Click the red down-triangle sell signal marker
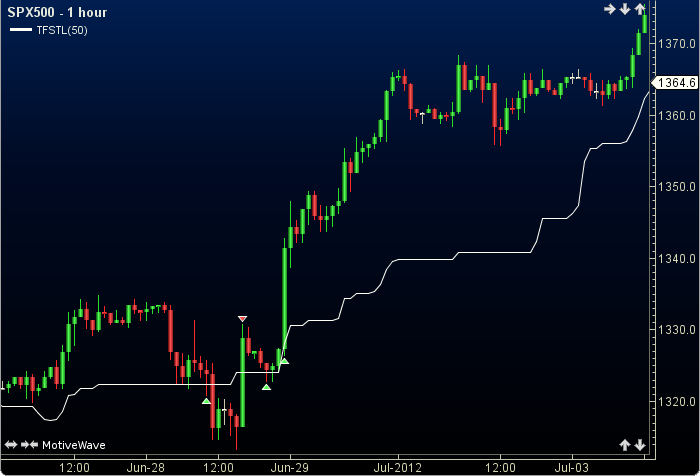 pyautogui.click(x=242, y=319)
